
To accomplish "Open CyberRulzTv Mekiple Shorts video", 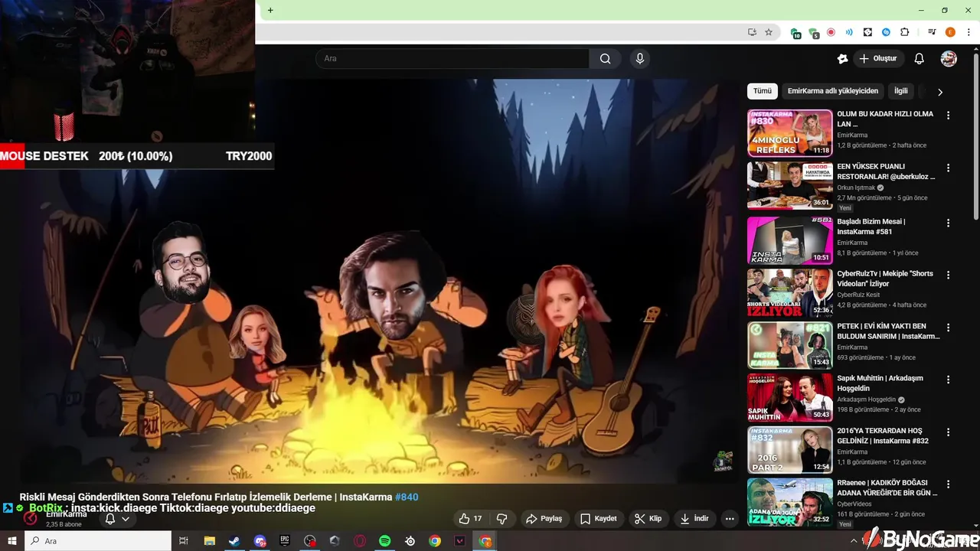I will click(885, 279).
